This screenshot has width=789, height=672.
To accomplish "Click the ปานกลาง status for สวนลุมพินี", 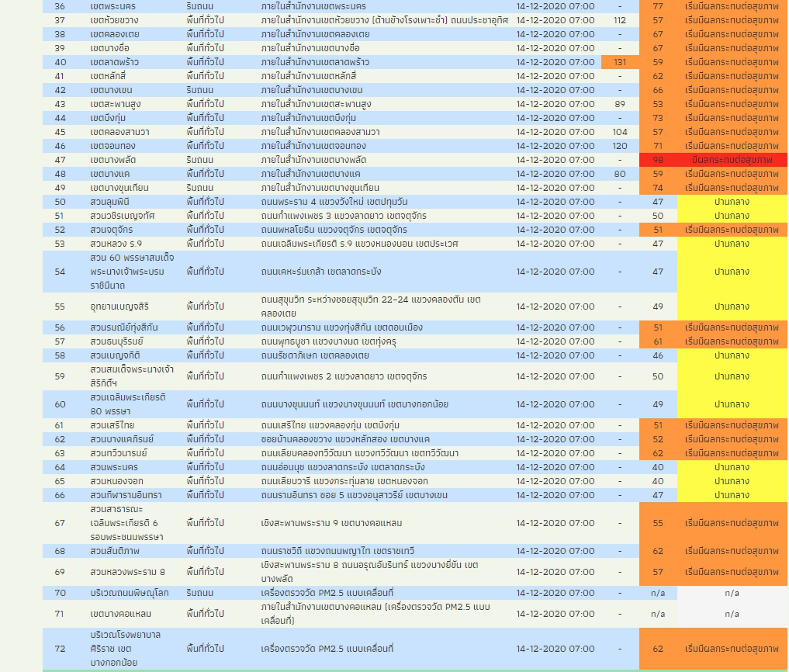I will (732, 202).
